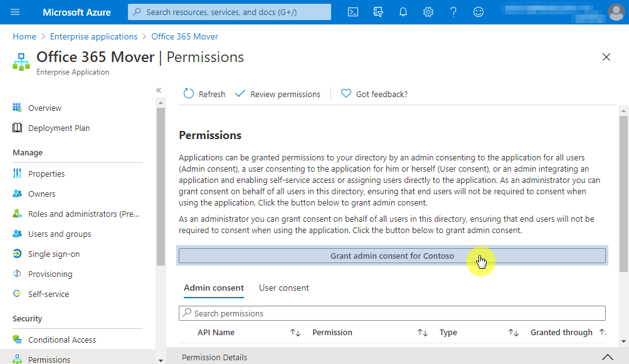629x364 pixels.
Task: Click the Deployment Plan book icon
Action: (17, 127)
